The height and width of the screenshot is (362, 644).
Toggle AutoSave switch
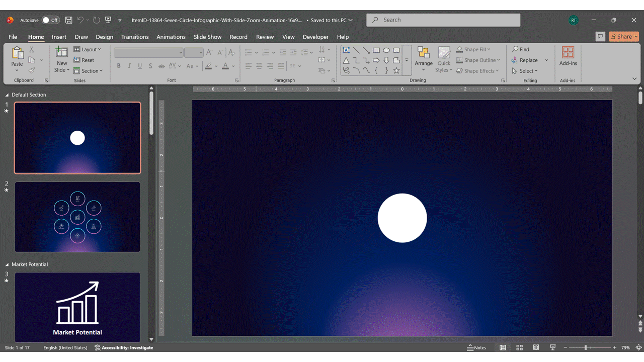[x=50, y=20]
